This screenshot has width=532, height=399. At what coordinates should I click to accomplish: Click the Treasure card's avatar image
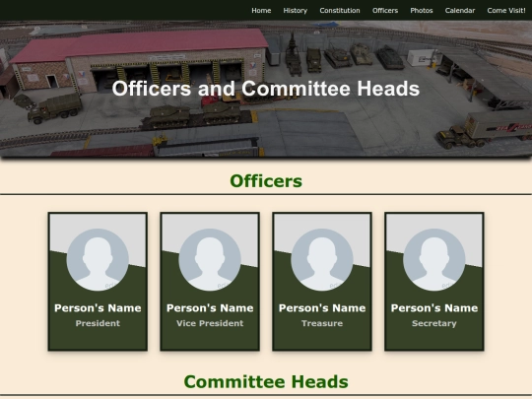click(x=322, y=259)
